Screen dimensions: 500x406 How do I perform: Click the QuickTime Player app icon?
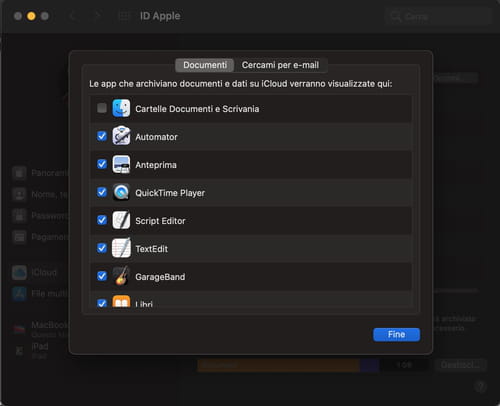121,192
